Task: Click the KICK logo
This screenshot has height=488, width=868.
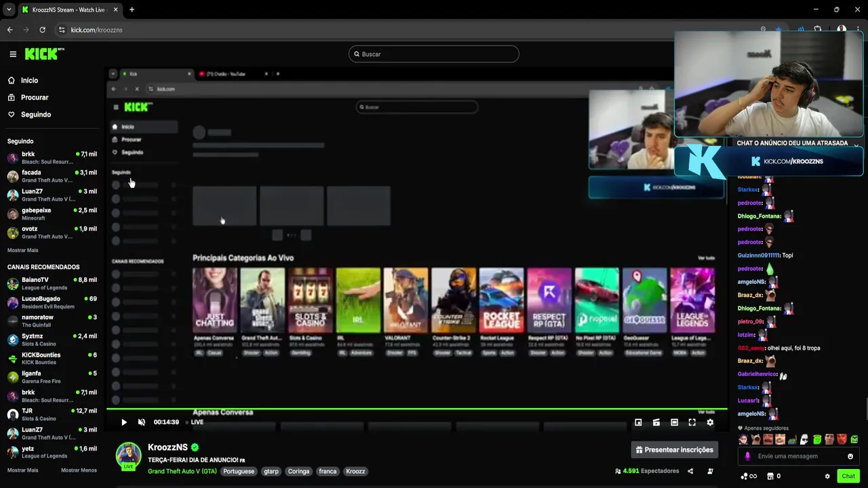Action: click(x=44, y=54)
